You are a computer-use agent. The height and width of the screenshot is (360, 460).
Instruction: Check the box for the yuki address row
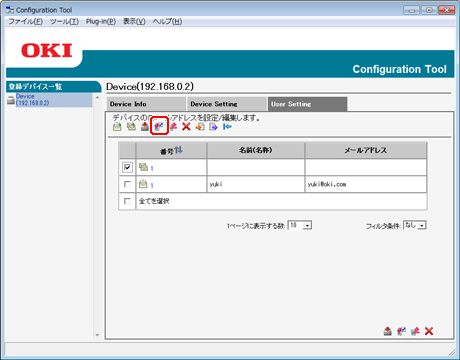[x=127, y=184]
